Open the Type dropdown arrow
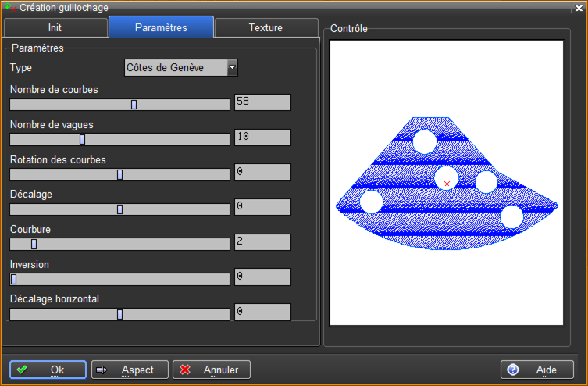 [233, 67]
